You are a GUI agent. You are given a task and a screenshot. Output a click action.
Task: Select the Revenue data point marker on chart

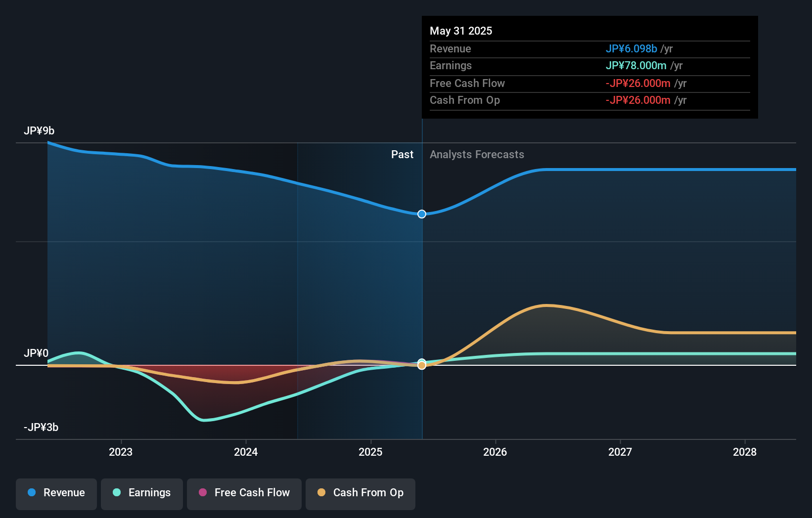pyautogui.click(x=421, y=214)
